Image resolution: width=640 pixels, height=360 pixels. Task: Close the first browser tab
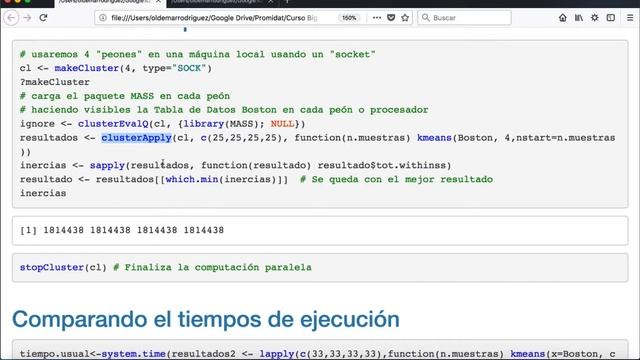click(158, 2)
